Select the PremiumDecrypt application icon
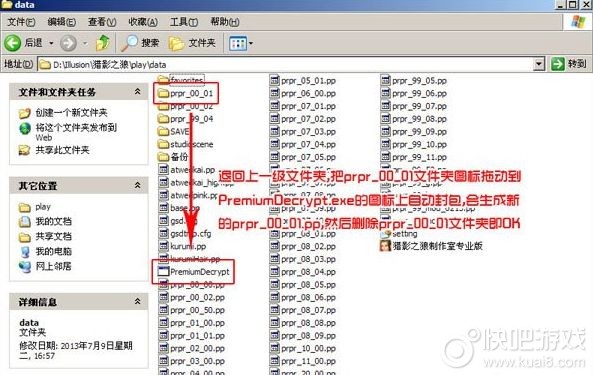Image resolution: width=593 pixels, height=375 pixels. click(x=163, y=271)
